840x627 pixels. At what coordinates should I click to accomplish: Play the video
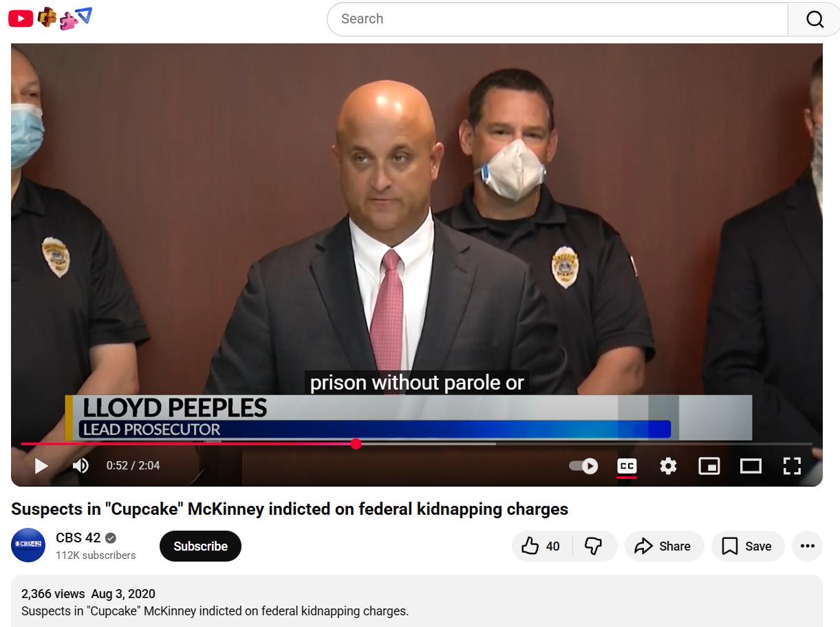(41, 466)
